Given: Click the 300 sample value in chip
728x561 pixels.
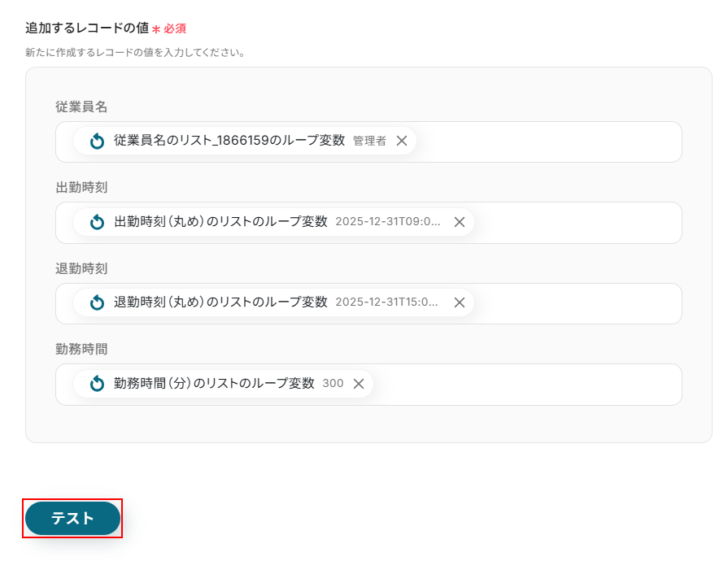Looking at the screenshot, I should [x=333, y=383].
